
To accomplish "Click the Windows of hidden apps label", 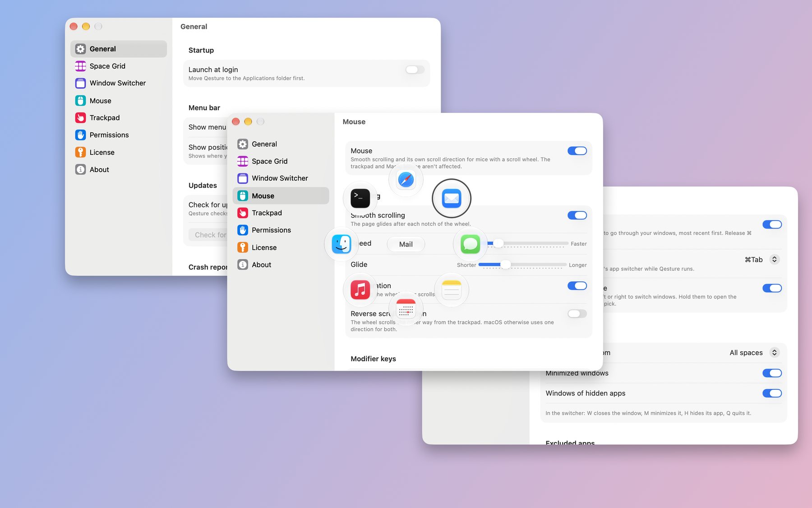I will 586,393.
